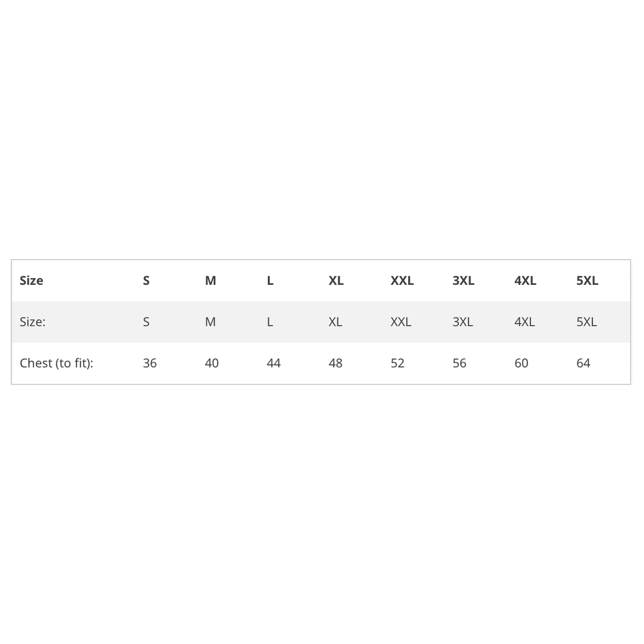
Task: Click chest measurement 64
Action: pos(584,363)
